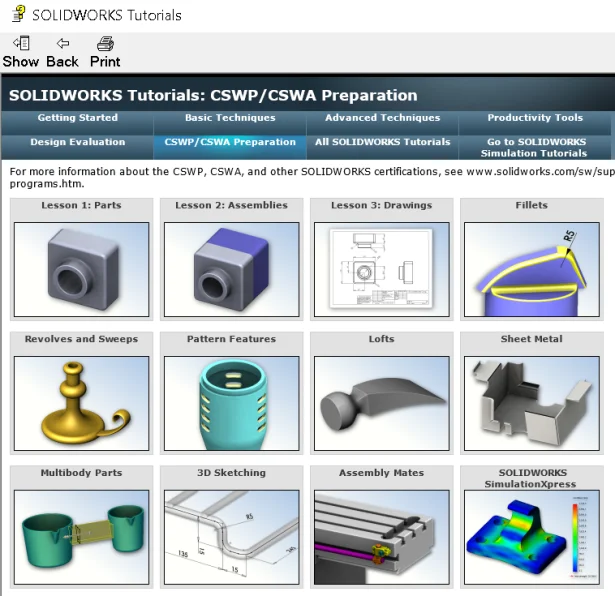Click the SOLIDWORKS Tutorials title bar icon
The width and height of the screenshot is (615, 596).
tap(17, 14)
